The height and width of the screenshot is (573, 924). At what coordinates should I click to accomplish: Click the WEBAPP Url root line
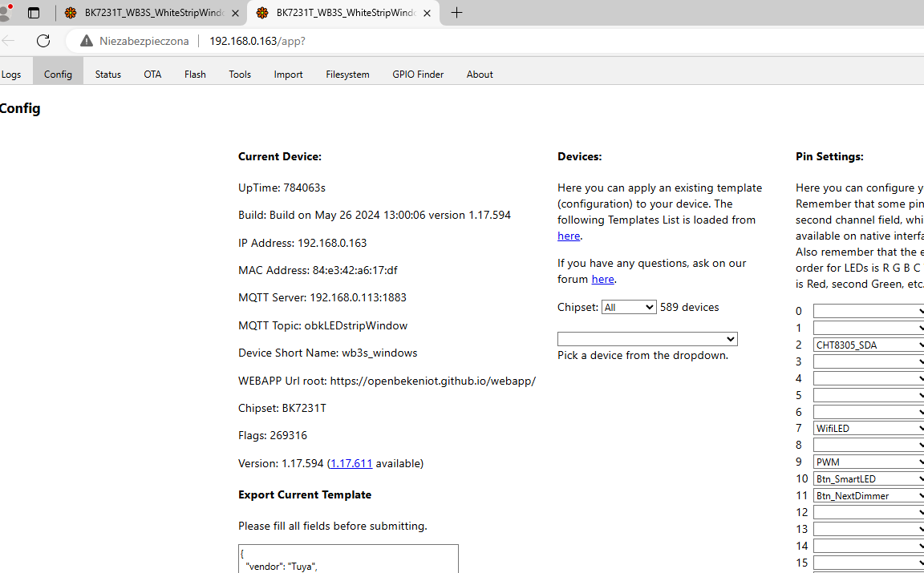387,381
